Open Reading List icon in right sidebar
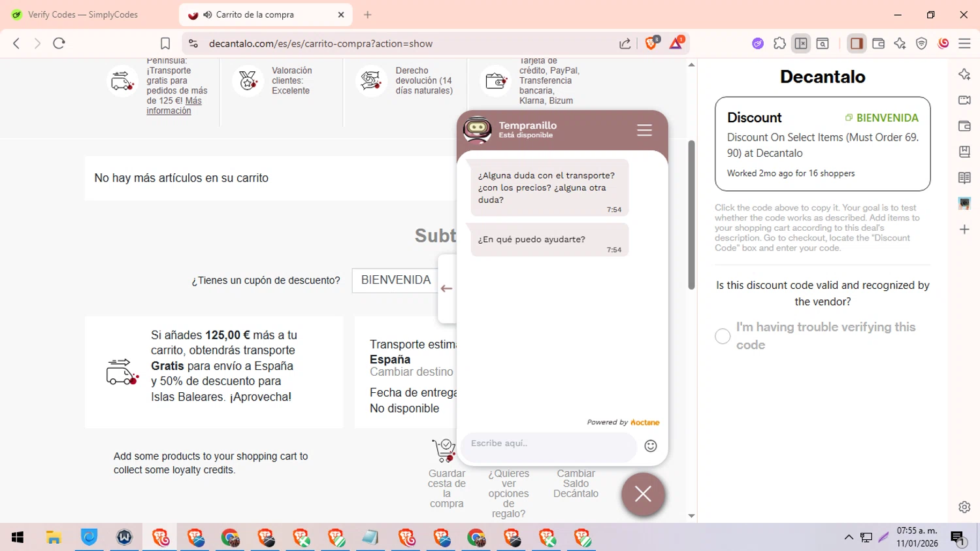Screen dimensions: 980x551 click(x=964, y=178)
